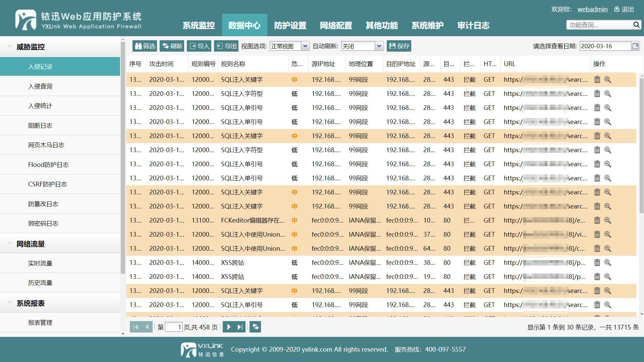
Task: Open 阻断日志 in the sidebar
Action: pos(60,126)
